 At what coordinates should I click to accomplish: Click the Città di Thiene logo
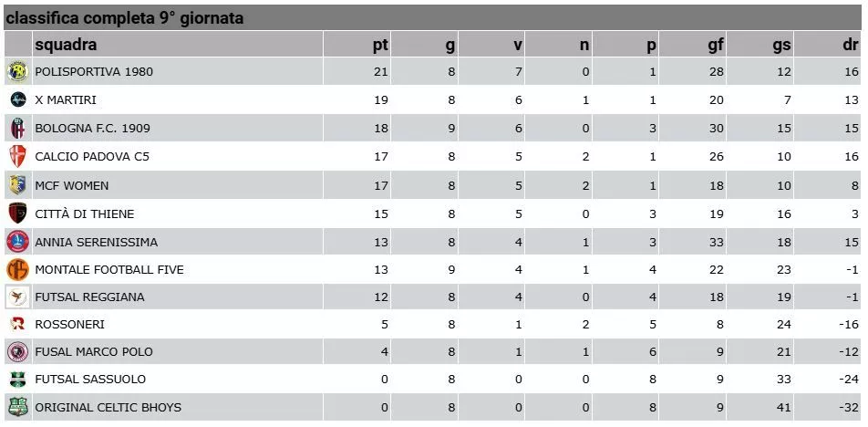point(17,213)
